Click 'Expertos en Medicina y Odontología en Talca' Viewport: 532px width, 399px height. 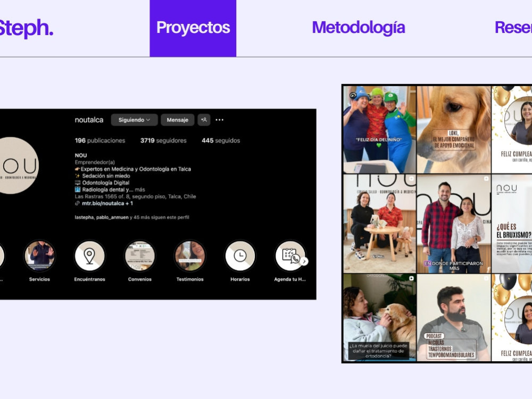pyautogui.click(x=136, y=169)
